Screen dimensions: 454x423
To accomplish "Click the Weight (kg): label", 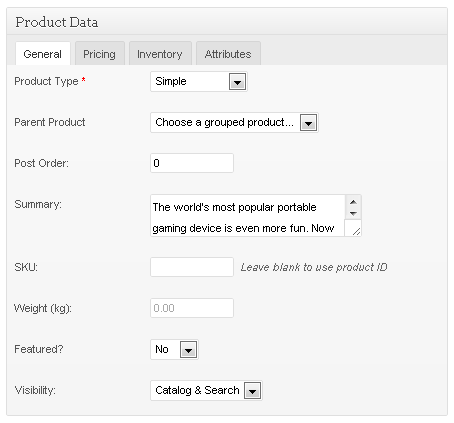I will coord(43,308).
